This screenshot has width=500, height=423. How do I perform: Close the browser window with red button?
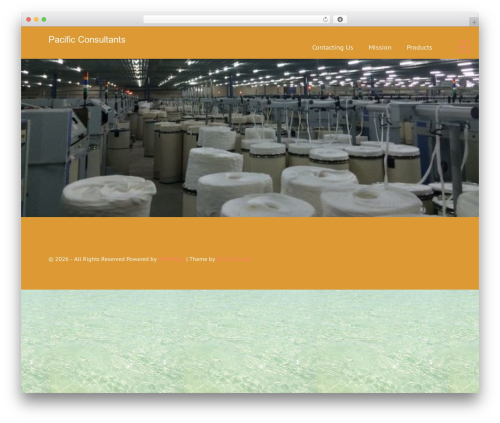[x=29, y=20]
